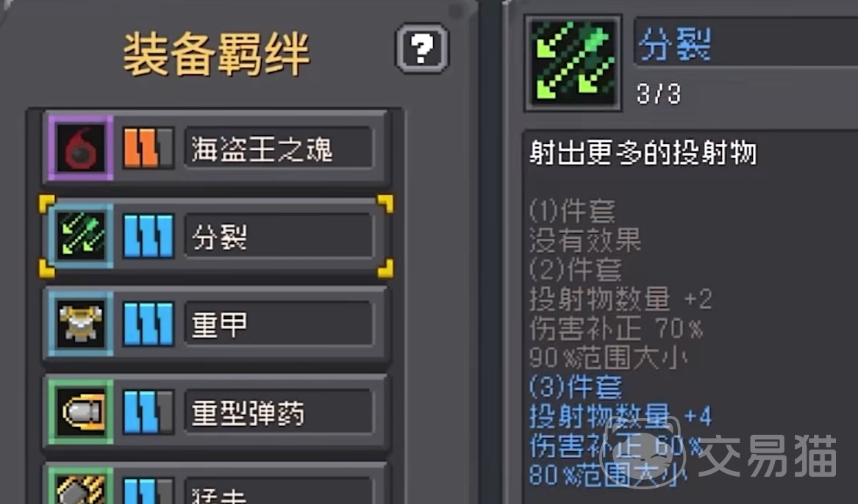The width and height of the screenshot is (858, 504).
Task: Click the (2)件套 bonus heading
Action: pyautogui.click(x=575, y=269)
